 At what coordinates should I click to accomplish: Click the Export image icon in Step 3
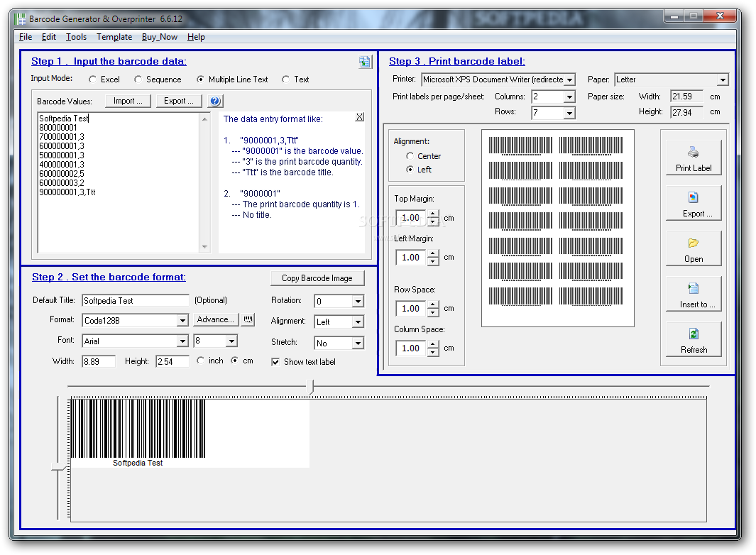694,198
